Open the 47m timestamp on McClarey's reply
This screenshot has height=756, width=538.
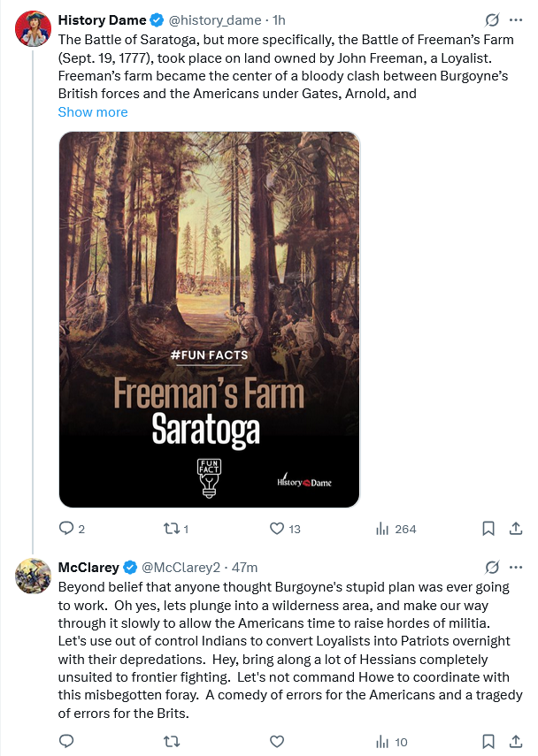[244, 567]
